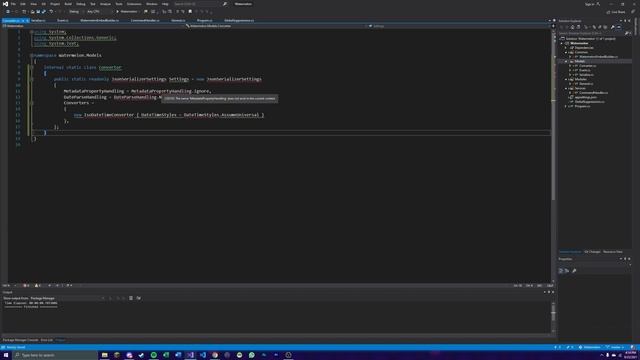Image resolution: width=640 pixels, height=360 pixels.
Task: Toggle Word Wrap in the Output panel
Action: [139, 298]
